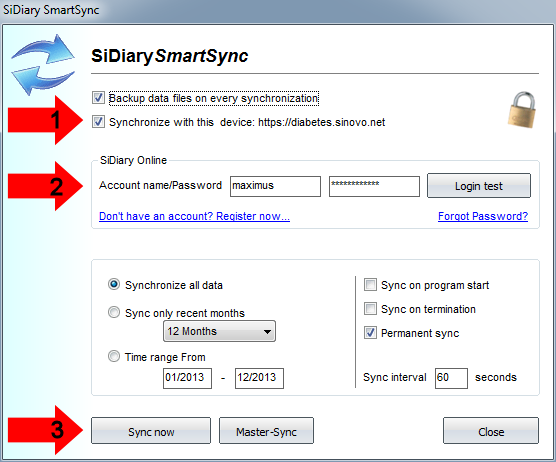Screen dimensions: 556x462
Task: Select Synchronize all data option
Action: click(x=114, y=284)
